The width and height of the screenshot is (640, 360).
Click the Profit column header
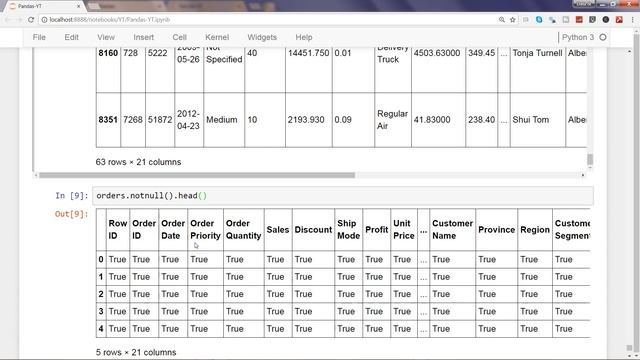click(x=376, y=229)
